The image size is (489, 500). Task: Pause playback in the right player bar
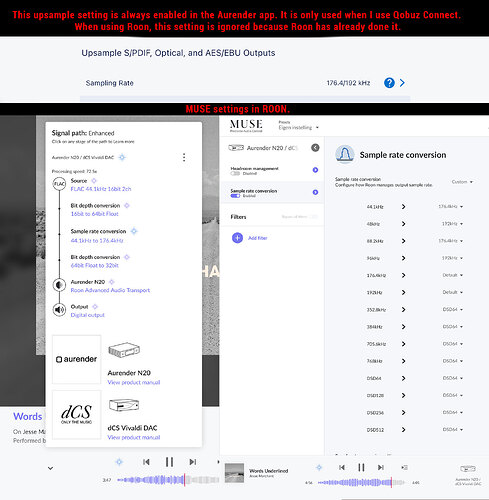pyautogui.click(x=361, y=467)
